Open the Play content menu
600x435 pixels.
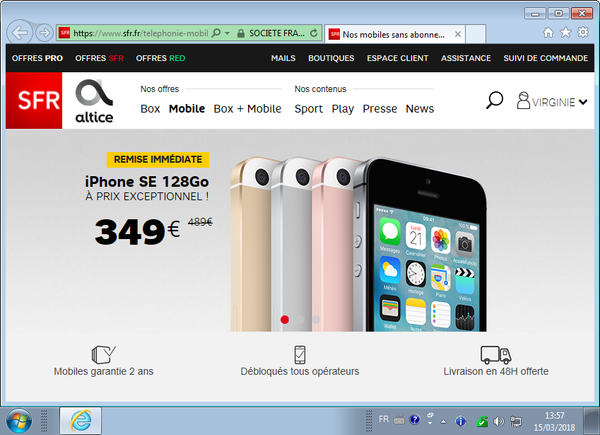[342, 109]
